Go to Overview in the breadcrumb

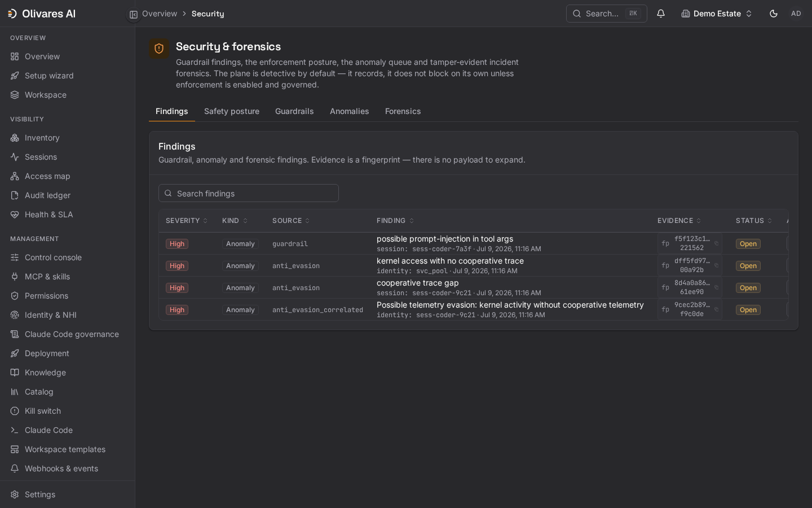pos(160,14)
